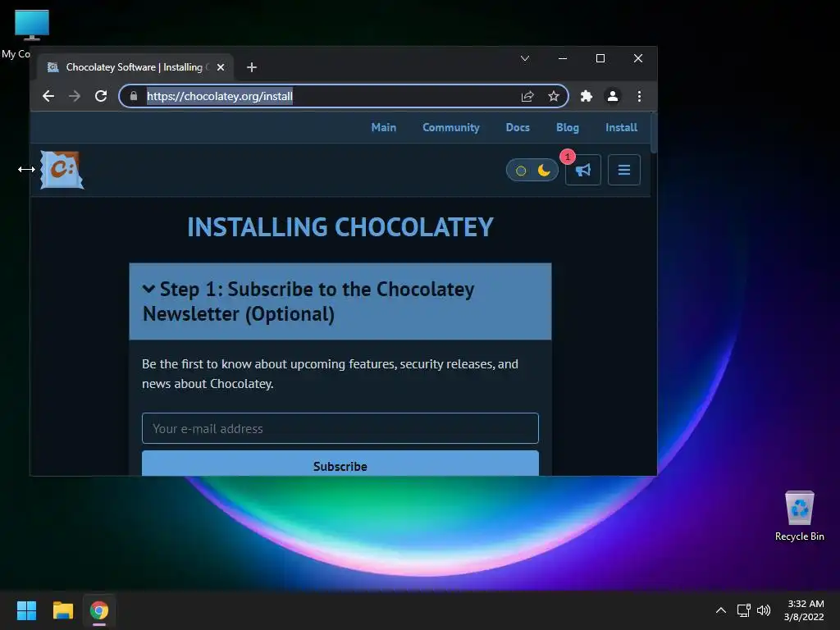This screenshot has height=630, width=840.
Task: Go to the Main nav link
Action: pyautogui.click(x=384, y=127)
